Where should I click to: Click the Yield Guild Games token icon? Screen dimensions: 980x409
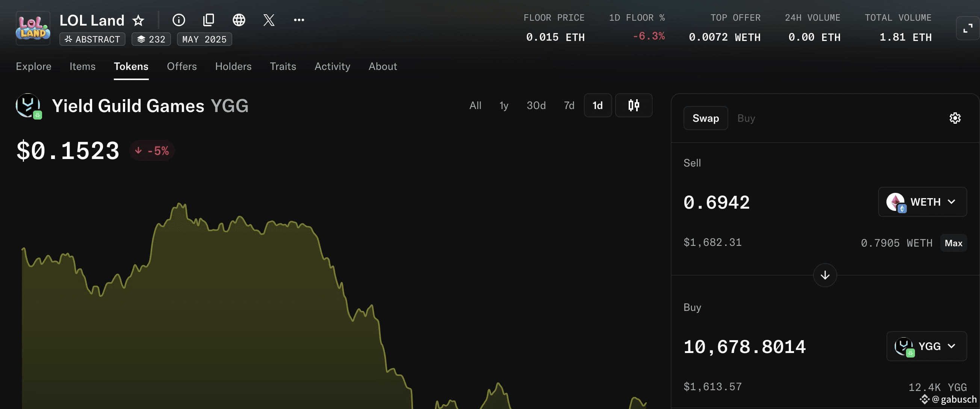(x=29, y=106)
